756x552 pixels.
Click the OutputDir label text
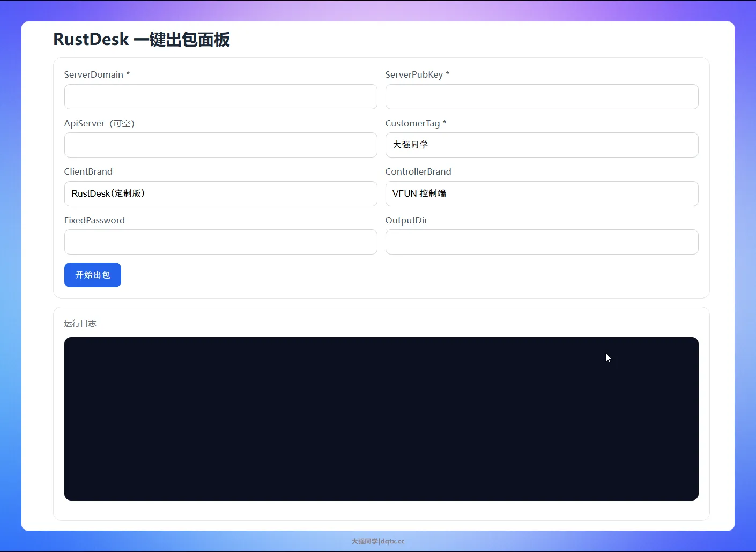pyautogui.click(x=406, y=220)
